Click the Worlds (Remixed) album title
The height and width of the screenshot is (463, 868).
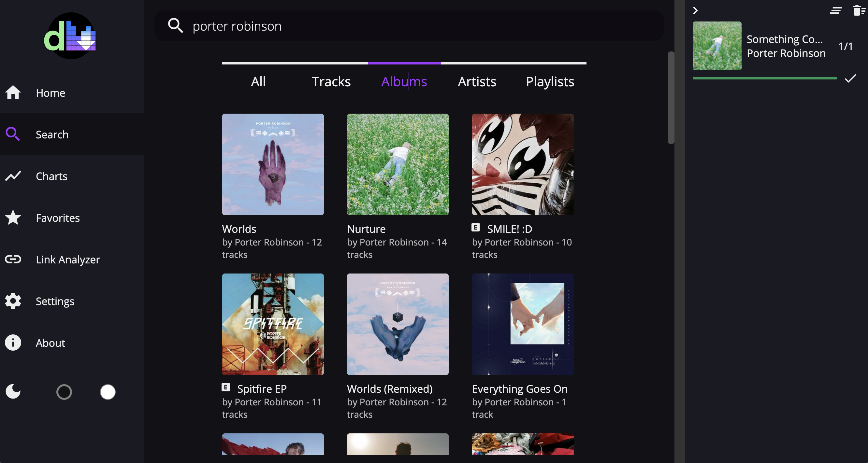coord(389,389)
